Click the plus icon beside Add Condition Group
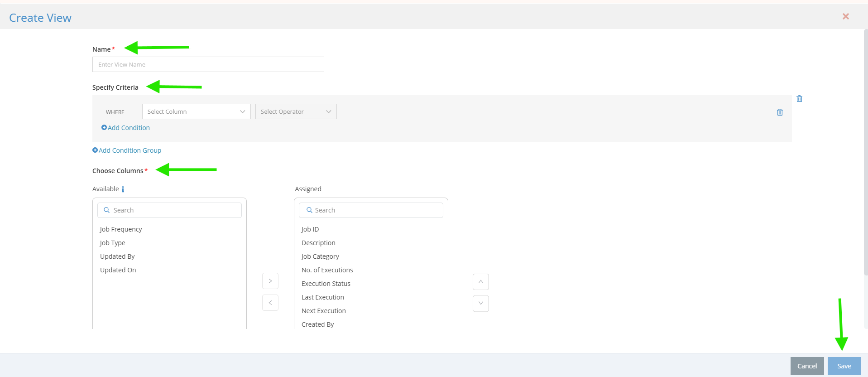Image resolution: width=868 pixels, height=377 pixels. click(x=95, y=150)
